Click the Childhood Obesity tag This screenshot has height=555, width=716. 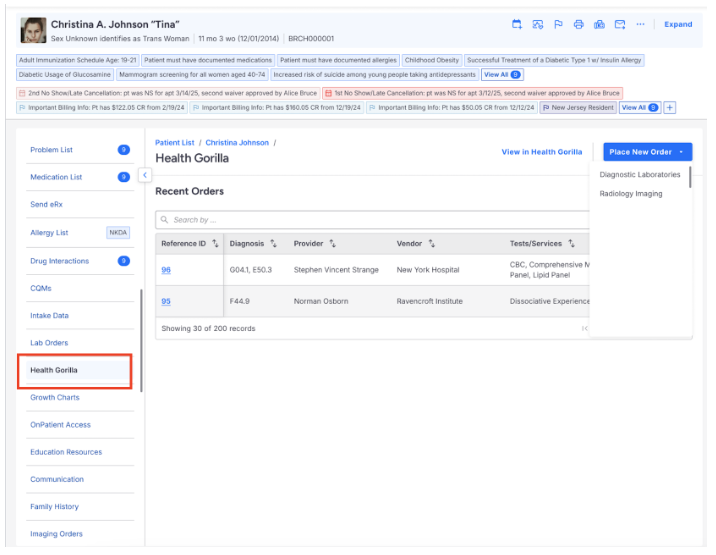432,60
